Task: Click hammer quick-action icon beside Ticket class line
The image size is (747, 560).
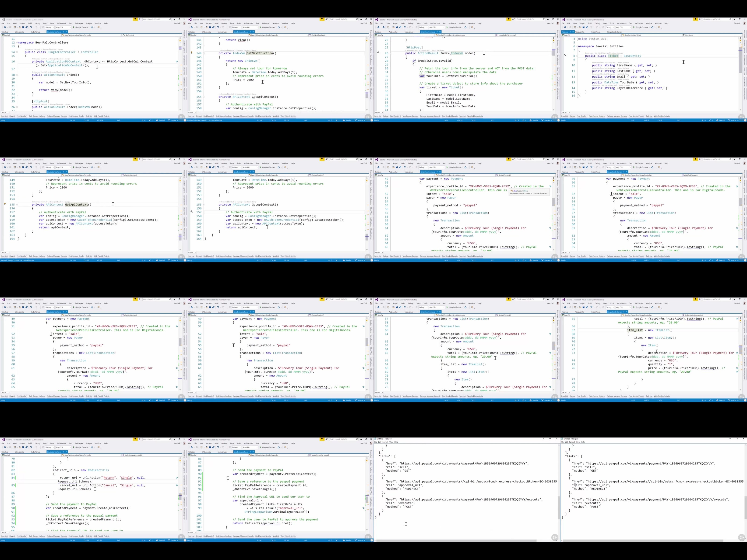Action: tap(565, 55)
